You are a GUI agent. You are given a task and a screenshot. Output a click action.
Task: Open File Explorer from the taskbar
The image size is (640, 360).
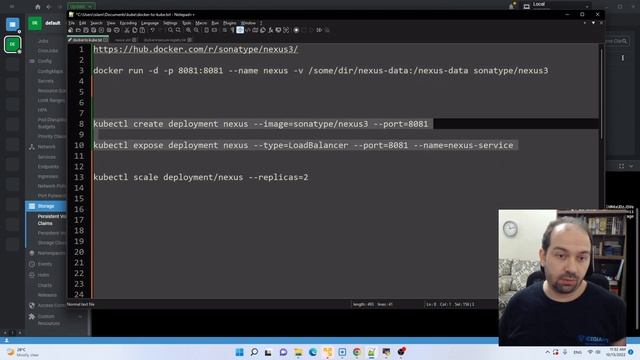click(x=298, y=352)
